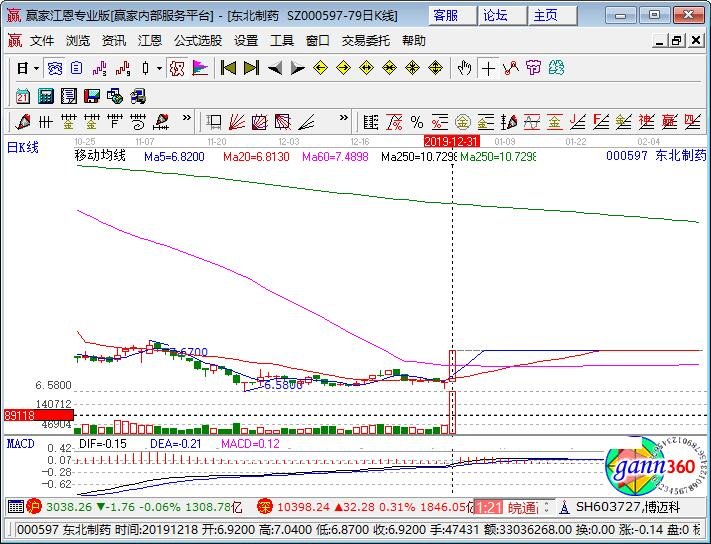The width and height of the screenshot is (711, 544).
Task: Open the 设置 menu
Action: (246, 41)
